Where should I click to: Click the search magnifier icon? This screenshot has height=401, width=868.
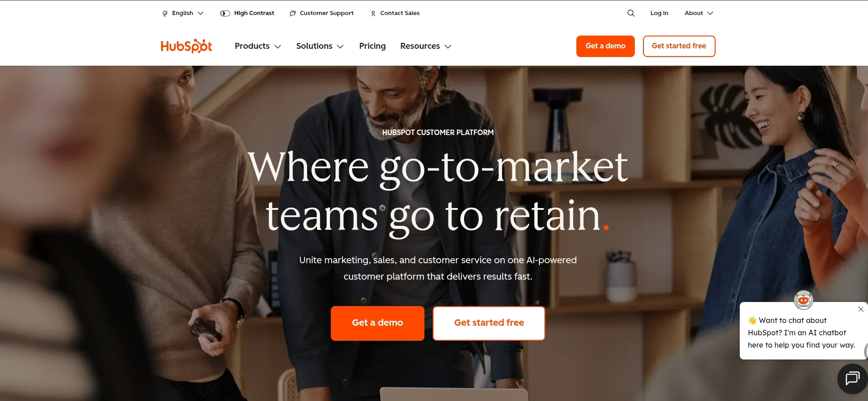pyautogui.click(x=631, y=13)
